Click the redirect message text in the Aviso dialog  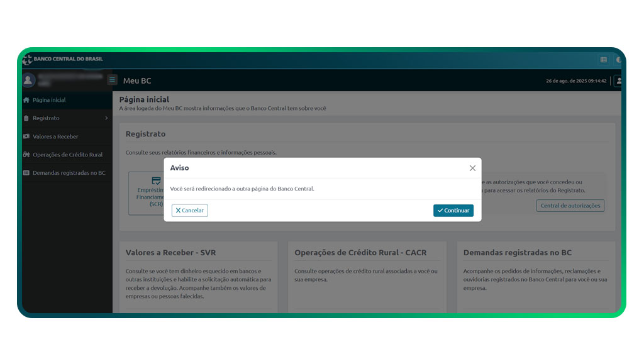(x=242, y=189)
